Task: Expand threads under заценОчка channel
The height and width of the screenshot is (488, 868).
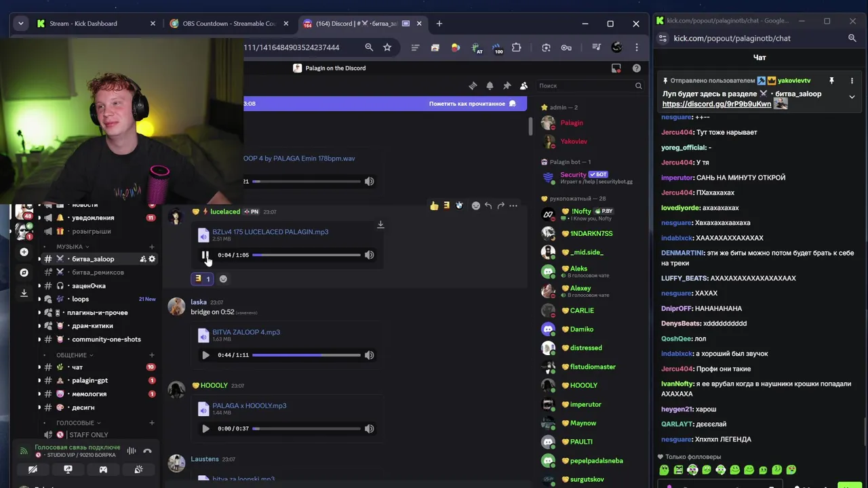Action: pos(39,286)
